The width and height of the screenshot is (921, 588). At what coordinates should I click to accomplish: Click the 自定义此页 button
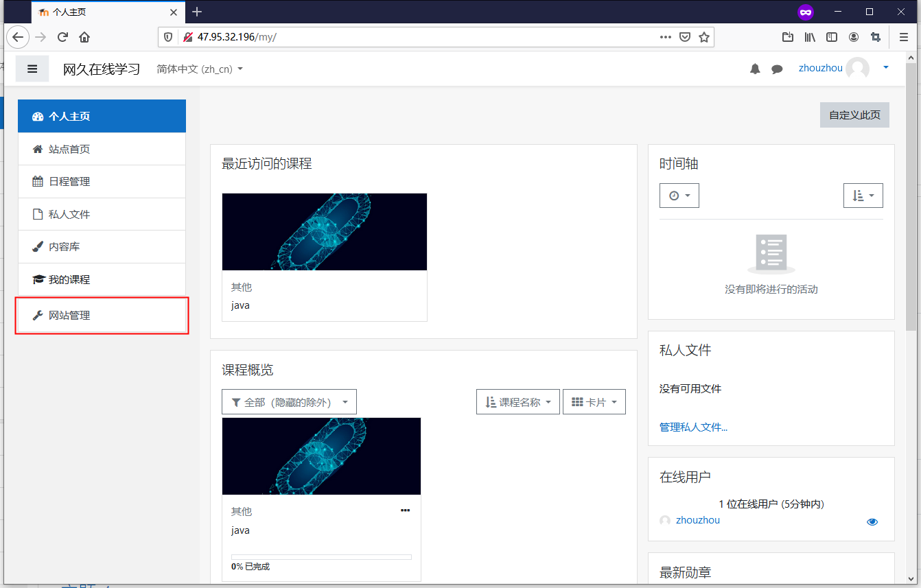click(854, 115)
